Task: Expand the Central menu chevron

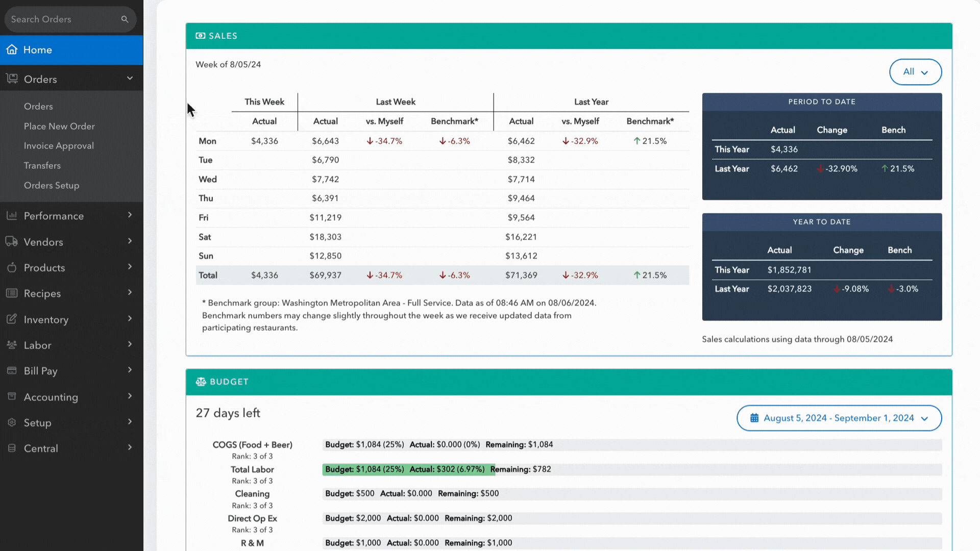Action: [x=130, y=447]
